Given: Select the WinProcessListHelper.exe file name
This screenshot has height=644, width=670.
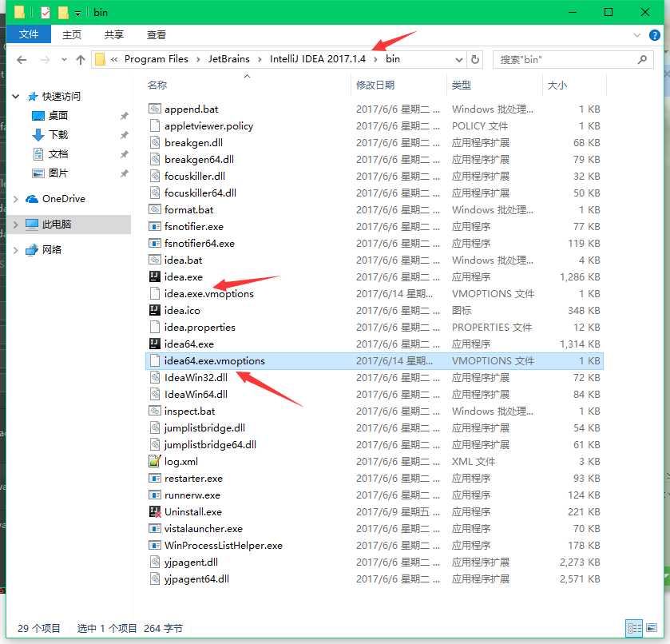Looking at the screenshot, I should 224,545.
